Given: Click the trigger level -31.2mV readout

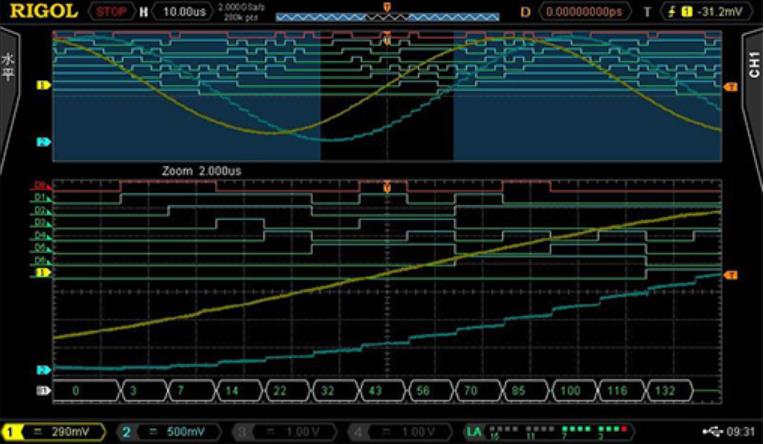Looking at the screenshot, I should pyautogui.click(x=722, y=12).
